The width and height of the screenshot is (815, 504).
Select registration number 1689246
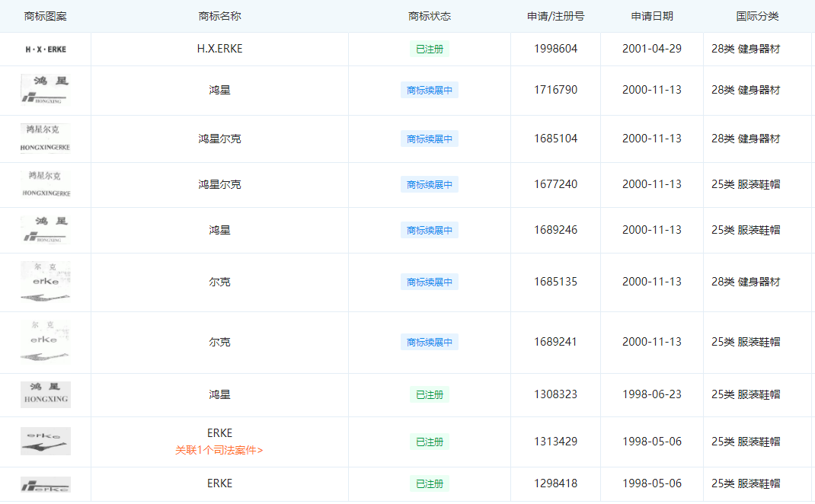[x=555, y=230]
